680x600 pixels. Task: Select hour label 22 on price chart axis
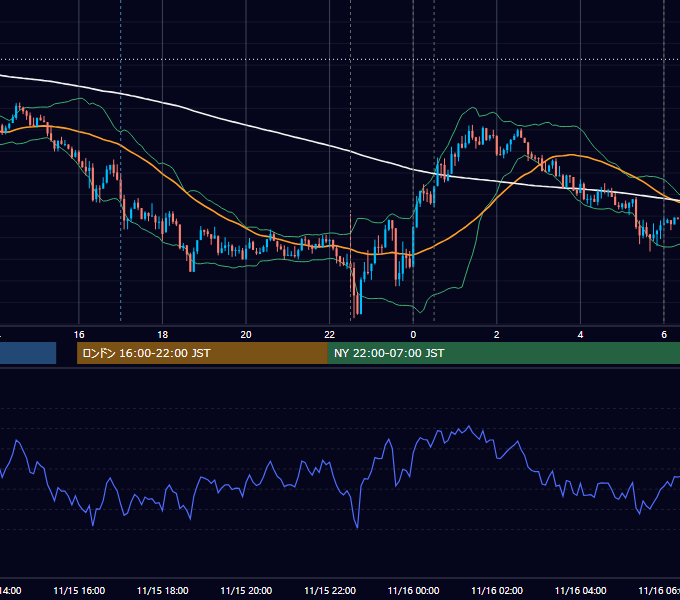click(x=330, y=335)
